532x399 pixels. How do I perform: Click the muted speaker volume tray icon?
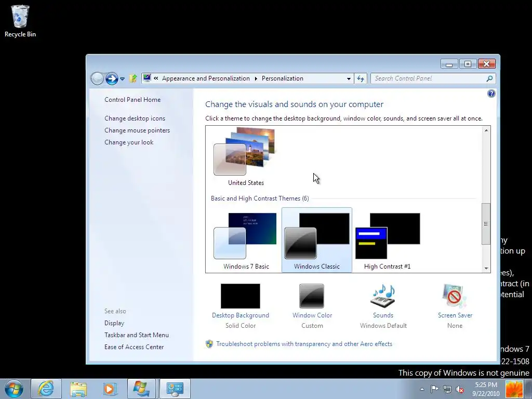460,389
